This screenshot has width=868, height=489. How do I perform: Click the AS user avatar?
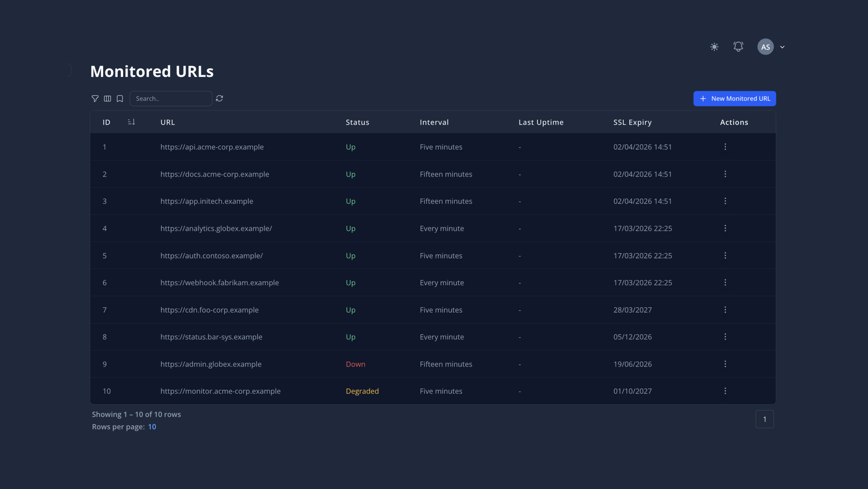tap(765, 47)
